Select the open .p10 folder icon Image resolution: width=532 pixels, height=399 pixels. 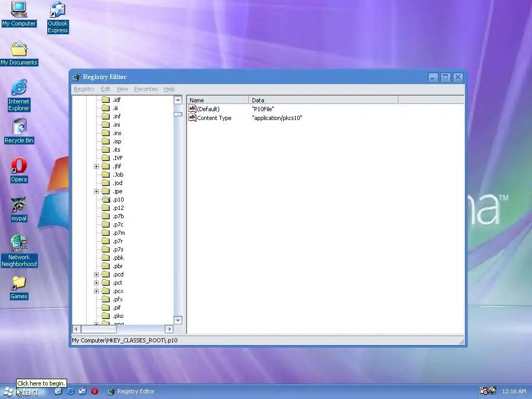(106, 199)
